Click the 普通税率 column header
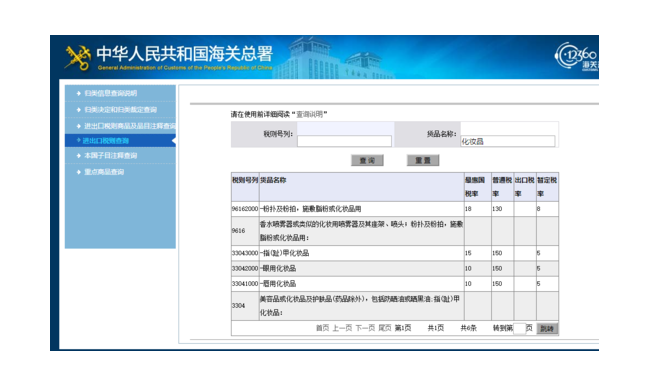666x373 pixels. (x=502, y=187)
